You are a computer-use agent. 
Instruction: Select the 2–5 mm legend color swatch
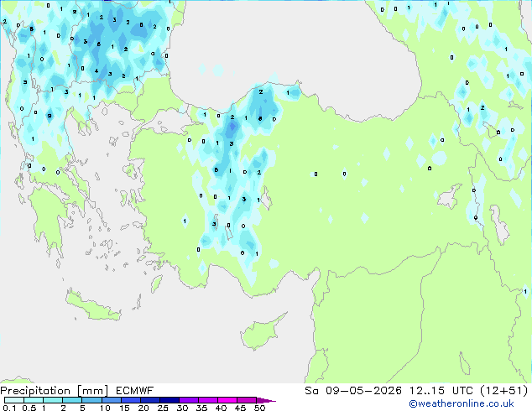point(72,400)
